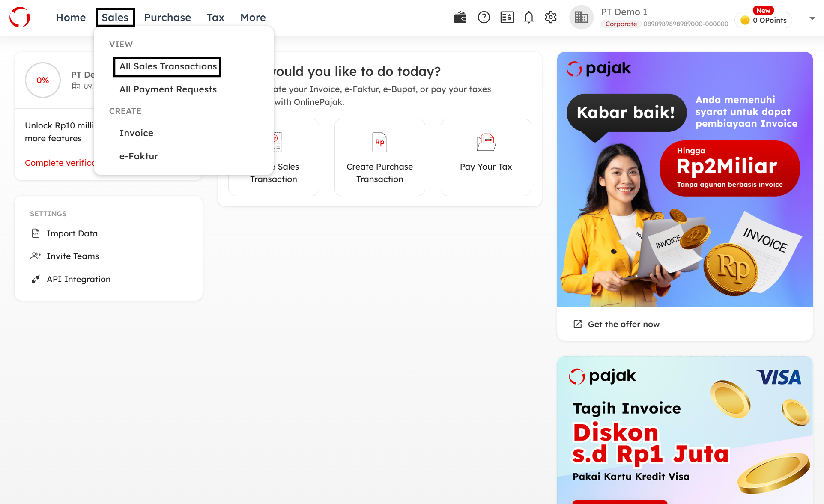Viewport: 824px width, 504px height.
Task: Open the settings gear icon
Action: pyautogui.click(x=551, y=18)
